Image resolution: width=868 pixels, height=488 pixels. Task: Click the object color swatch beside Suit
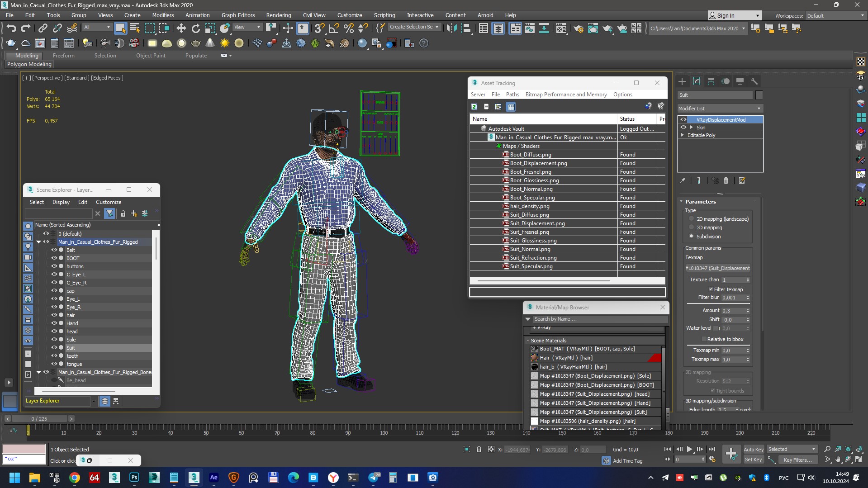coord(759,95)
